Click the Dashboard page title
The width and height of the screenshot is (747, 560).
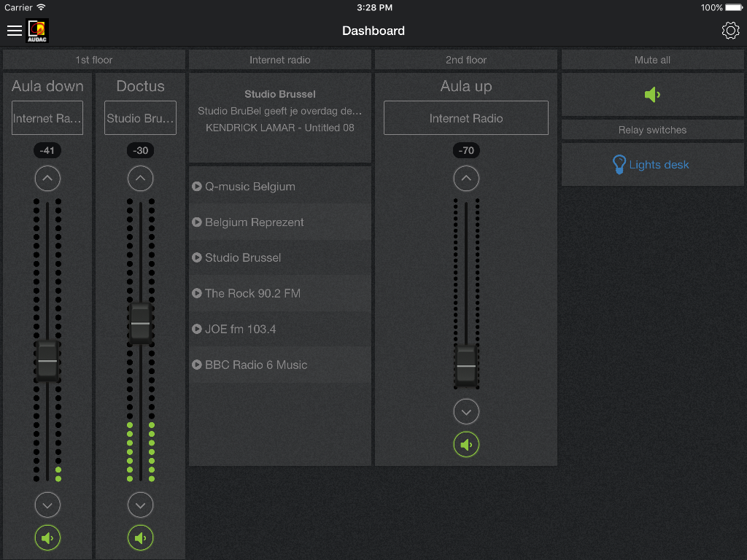[x=373, y=31]
